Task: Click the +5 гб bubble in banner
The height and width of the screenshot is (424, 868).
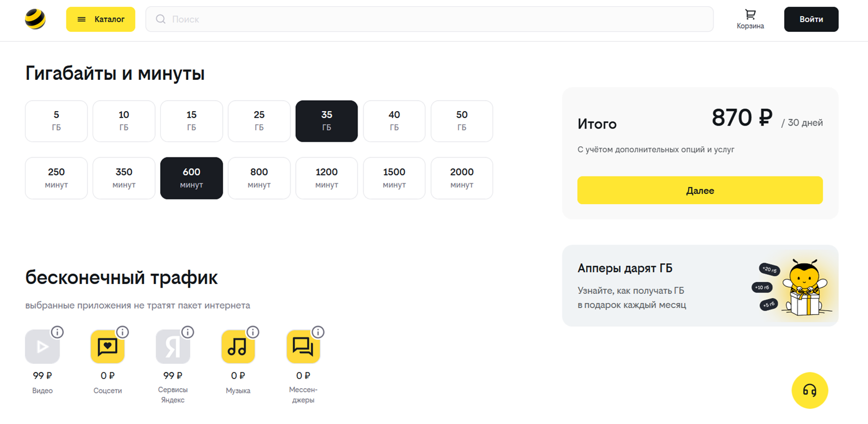Action: [x=769, y=305]
